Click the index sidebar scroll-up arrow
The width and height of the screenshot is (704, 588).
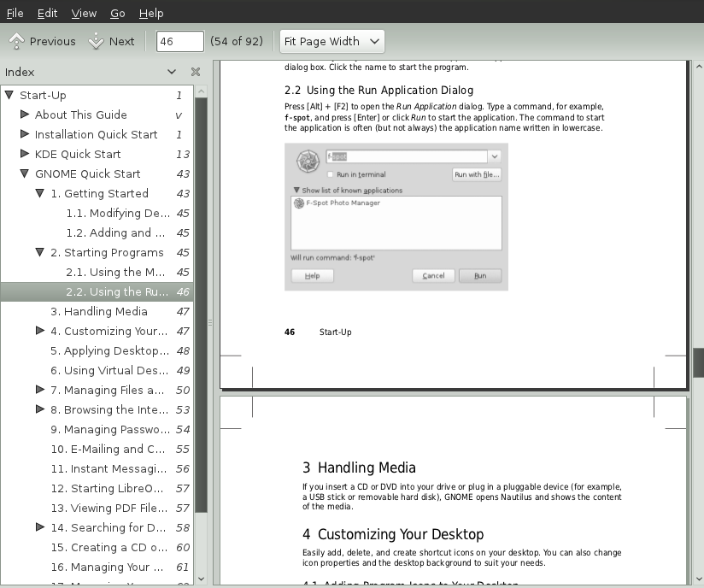tap(201, 91)
